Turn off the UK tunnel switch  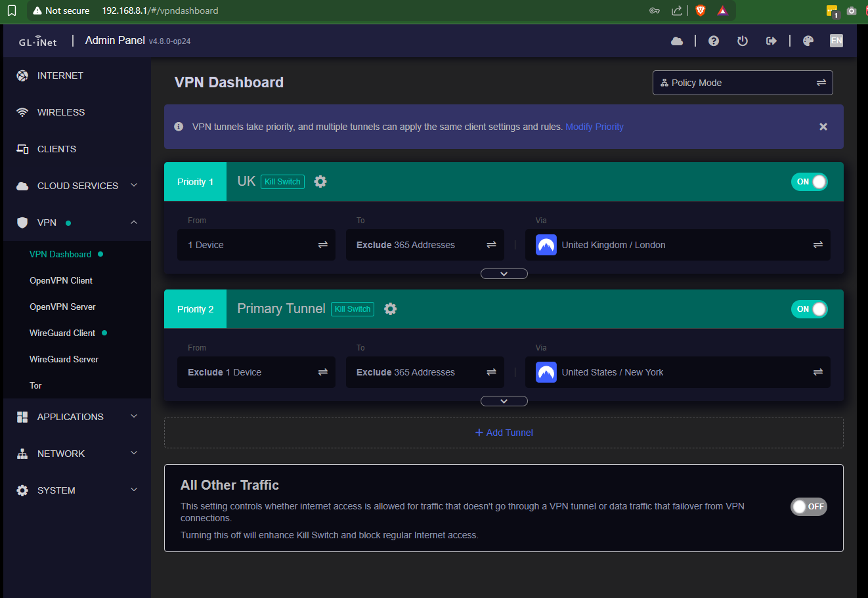[x=810, y=182]
